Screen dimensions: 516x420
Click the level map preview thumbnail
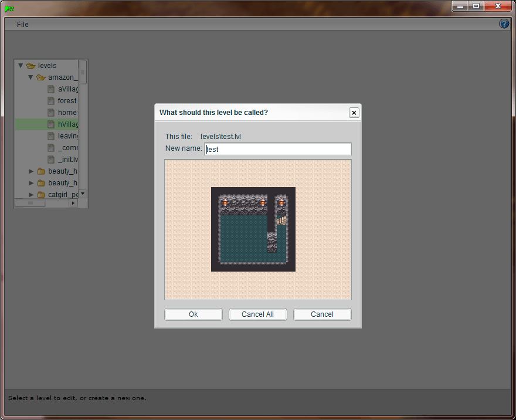click(x=253, y=229)
